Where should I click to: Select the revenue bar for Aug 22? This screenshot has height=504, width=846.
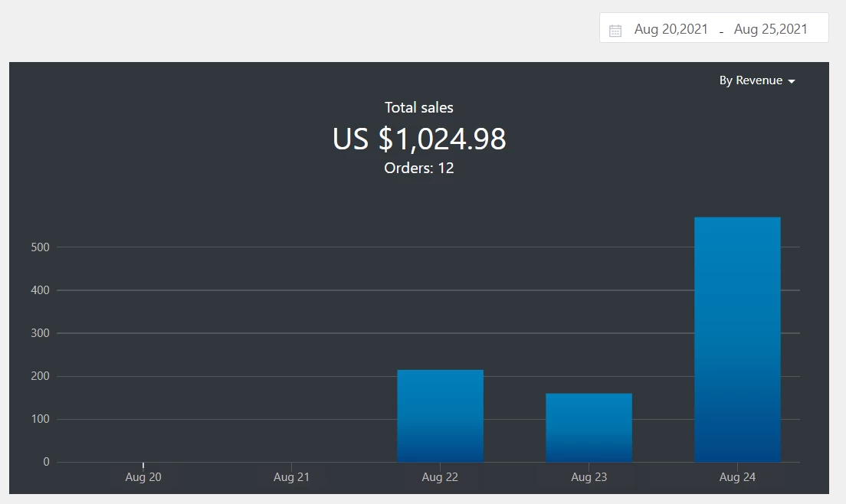(x=440, y=414)
